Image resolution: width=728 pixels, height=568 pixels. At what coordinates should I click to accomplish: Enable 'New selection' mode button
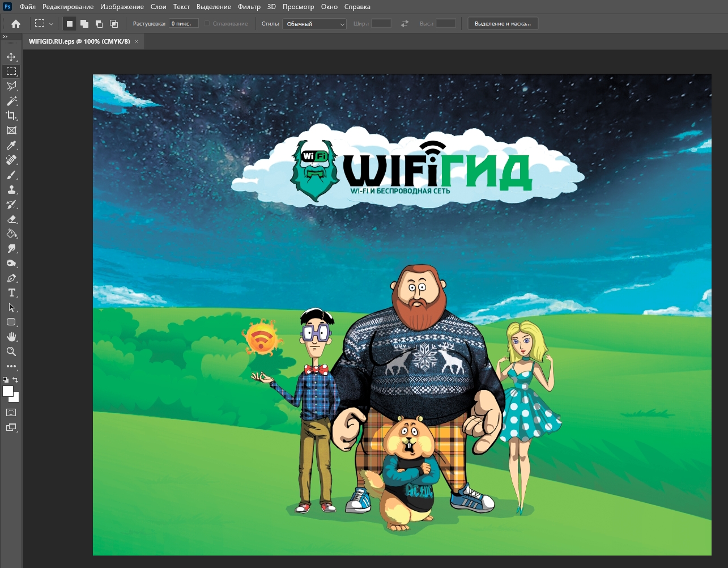pyautogui.click(x=70, y=24)
